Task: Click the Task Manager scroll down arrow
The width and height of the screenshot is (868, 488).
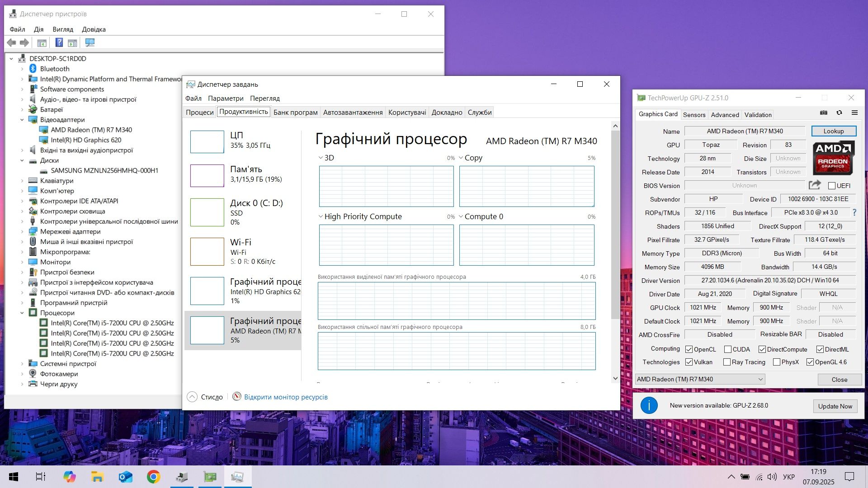Action: 615,379
